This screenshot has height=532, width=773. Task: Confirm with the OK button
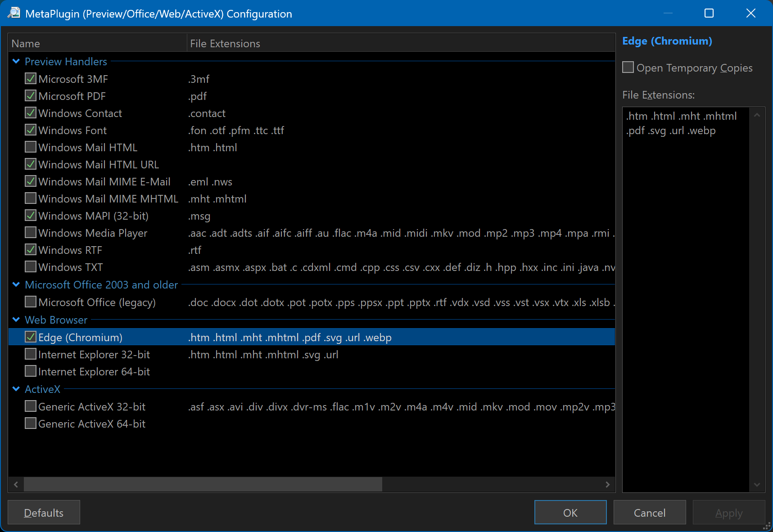pos(570,513)
